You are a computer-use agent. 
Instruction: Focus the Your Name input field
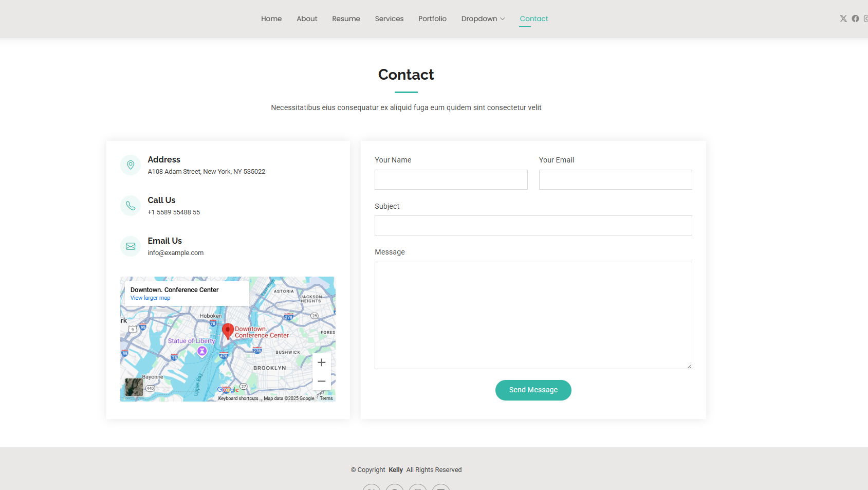click(451, 180)
